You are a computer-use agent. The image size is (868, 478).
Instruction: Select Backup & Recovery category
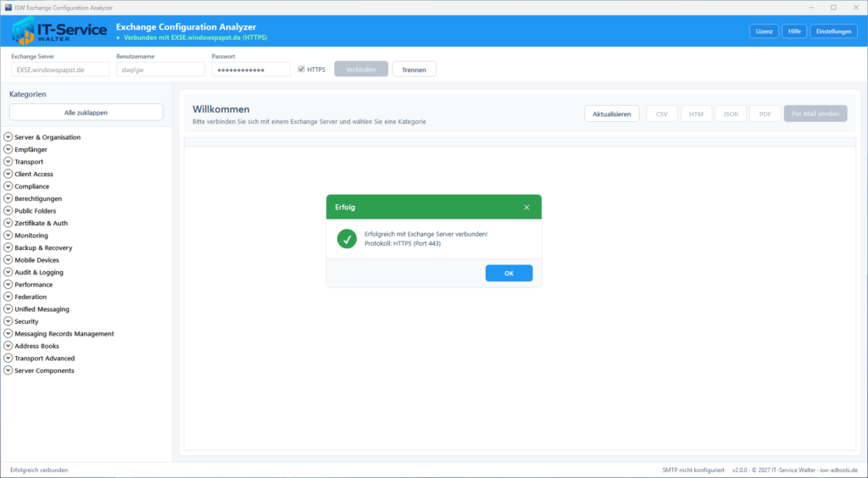(43, 247)
